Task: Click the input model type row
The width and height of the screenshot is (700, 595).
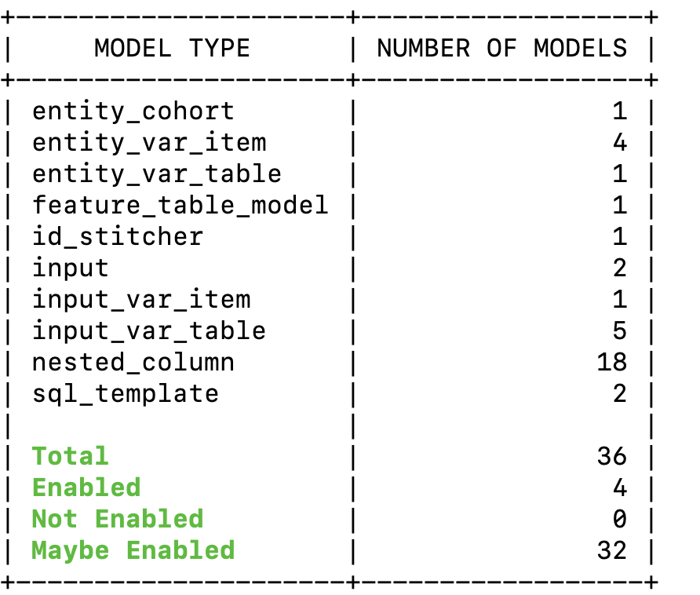Action: coord(71,268)
